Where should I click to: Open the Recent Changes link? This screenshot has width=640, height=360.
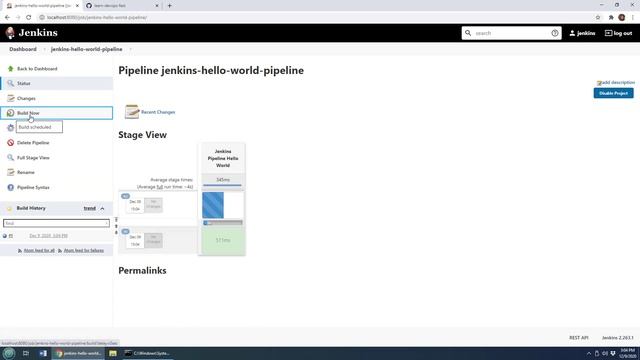click(158, 112)
